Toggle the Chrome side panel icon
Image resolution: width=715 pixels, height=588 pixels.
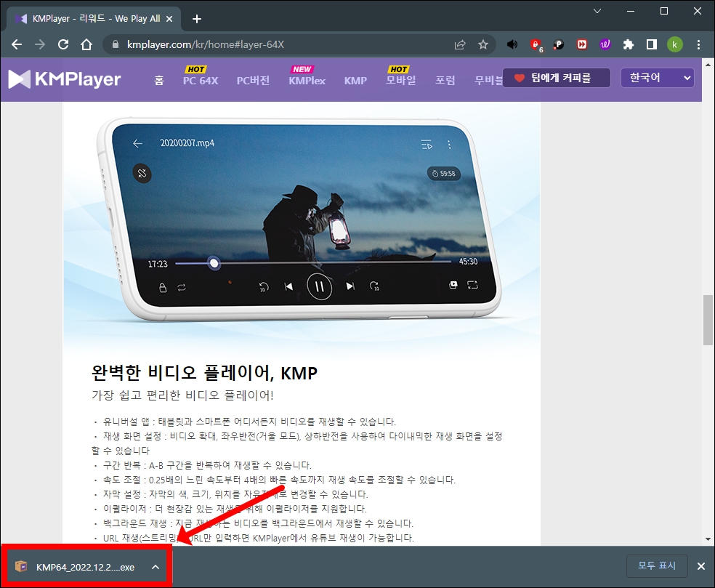(651, 44)
